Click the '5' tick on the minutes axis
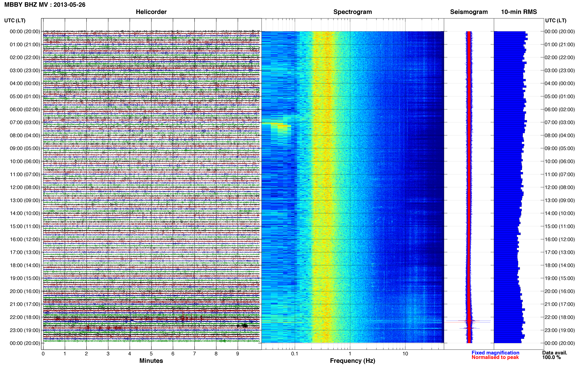Image resolution: width=588 pixels, height=368 pixels. 151,354
